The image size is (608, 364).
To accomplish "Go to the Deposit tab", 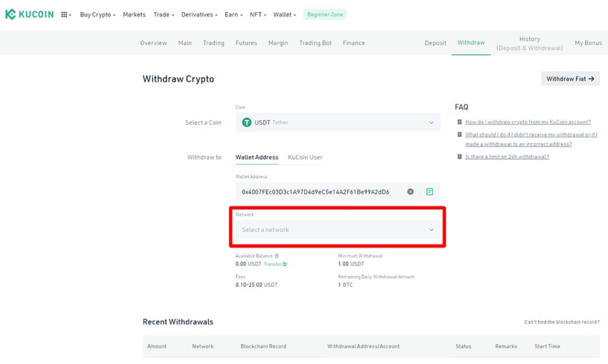I will click(435, 43).
